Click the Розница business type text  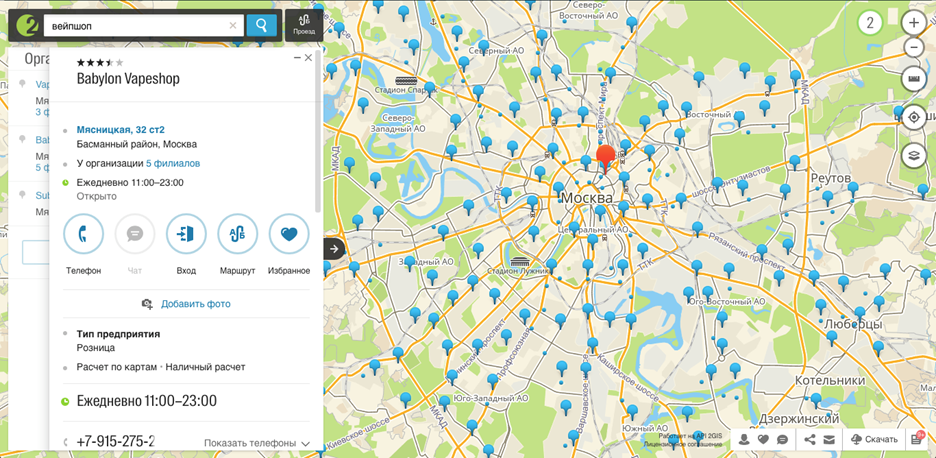point(96,348)
